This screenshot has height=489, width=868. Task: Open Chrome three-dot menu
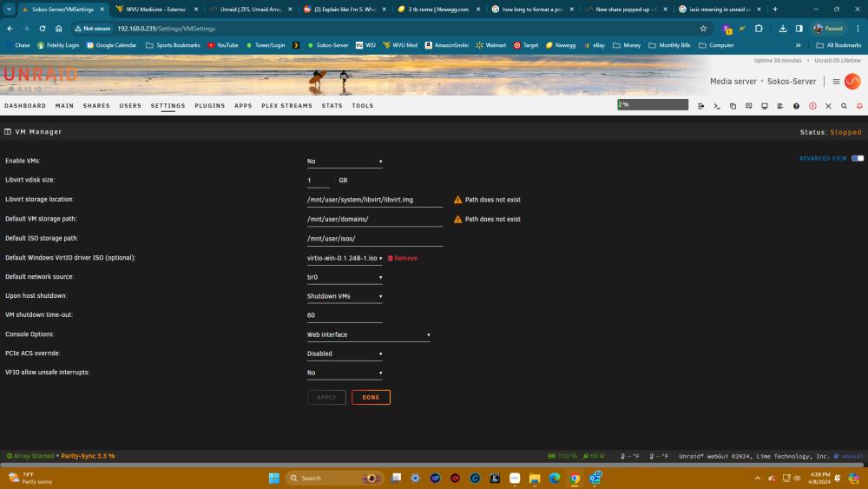click(x=858, y=29)
